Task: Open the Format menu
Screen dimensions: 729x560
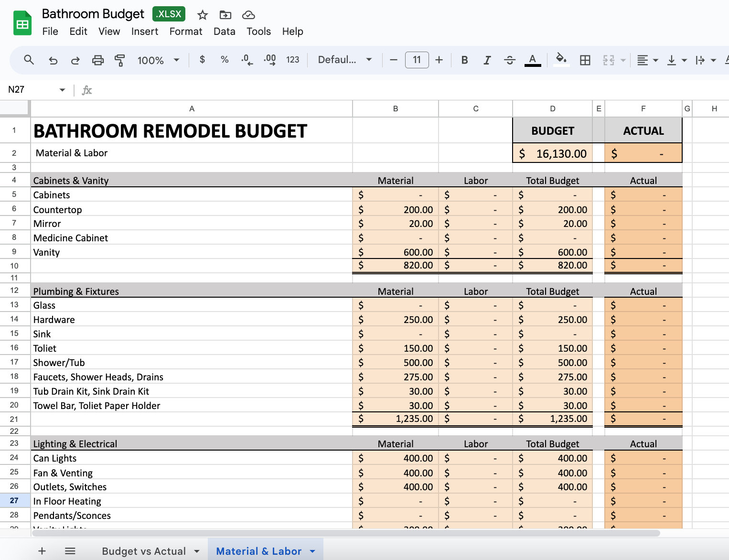Action: pos(185,32)
